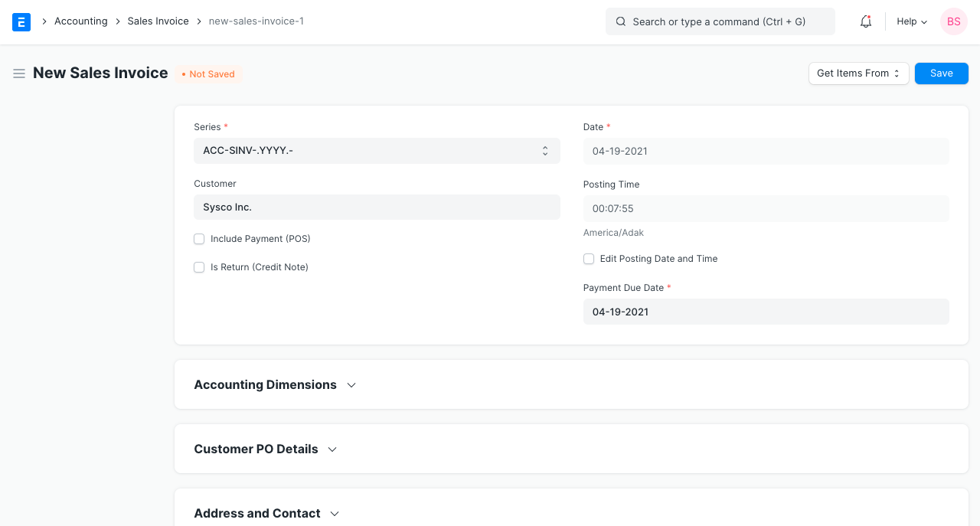Click the search magnifier icon
Image resolution: width=980 pixels, height=526 pixels.
[621, 21]
